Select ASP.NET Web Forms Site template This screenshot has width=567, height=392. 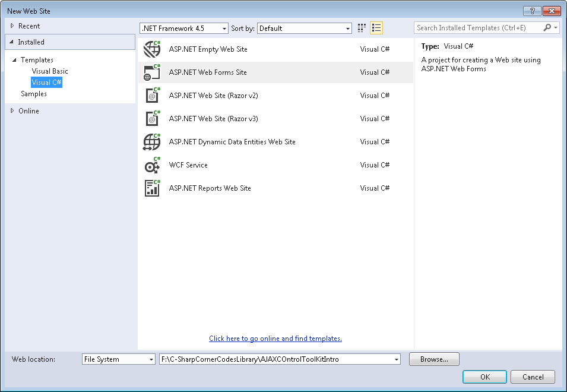pos(275,72)
